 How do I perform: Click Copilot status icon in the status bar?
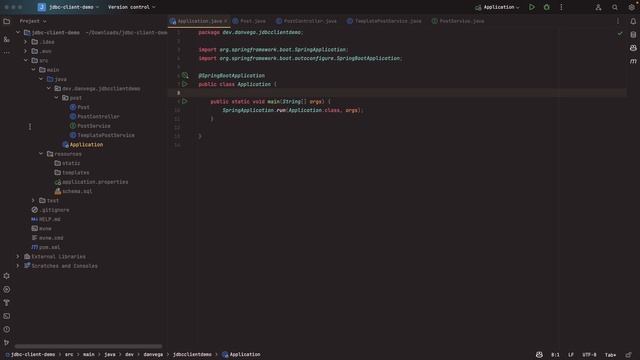[x=539, y=355]
